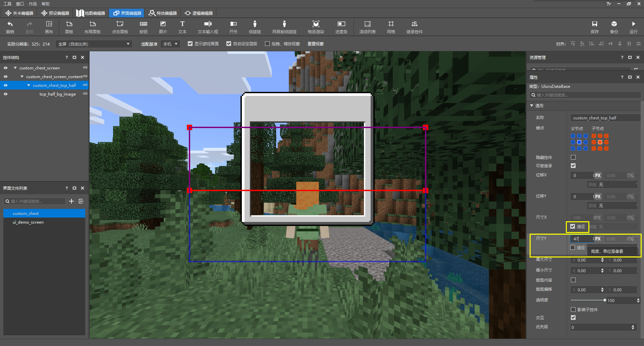Screen dimensions: 644x346
Task: Click the Backup (备份) icon
Action: point(614,27)
